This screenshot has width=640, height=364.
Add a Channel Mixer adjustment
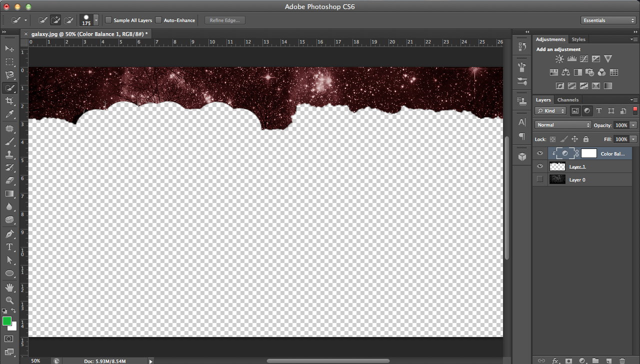point(601,72)
